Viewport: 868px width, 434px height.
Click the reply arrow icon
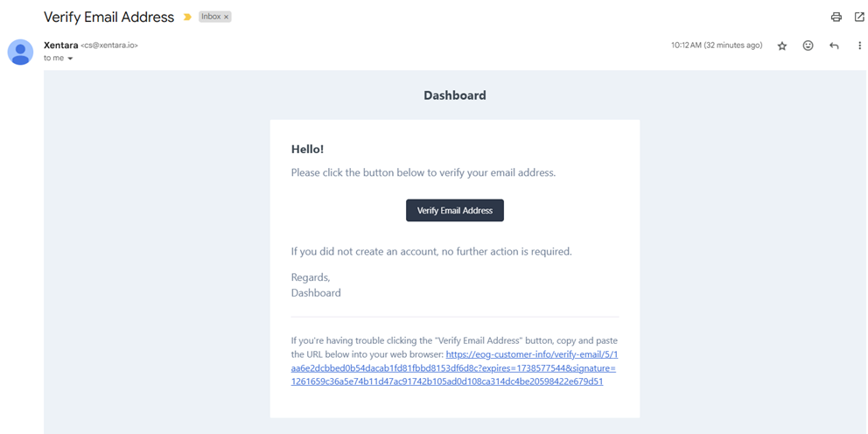tap(834, 45)
